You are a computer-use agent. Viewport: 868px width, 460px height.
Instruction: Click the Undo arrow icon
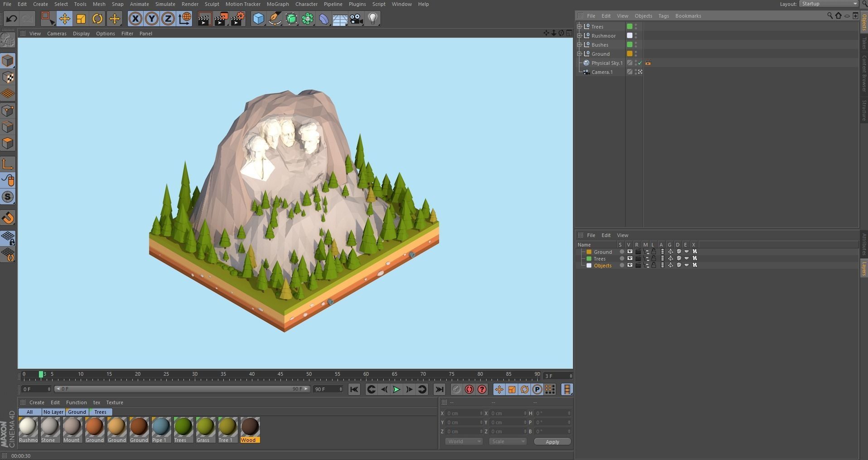click(x=12, y=19)
